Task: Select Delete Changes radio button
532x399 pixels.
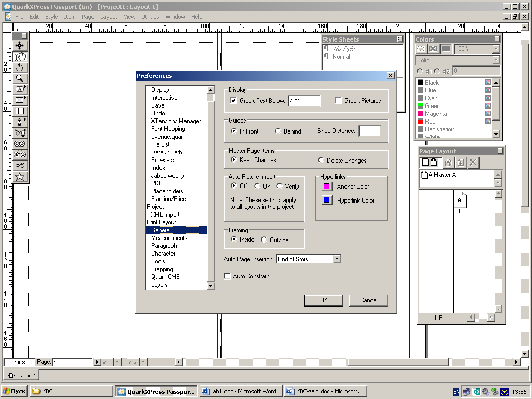Action: coord(321,160)
